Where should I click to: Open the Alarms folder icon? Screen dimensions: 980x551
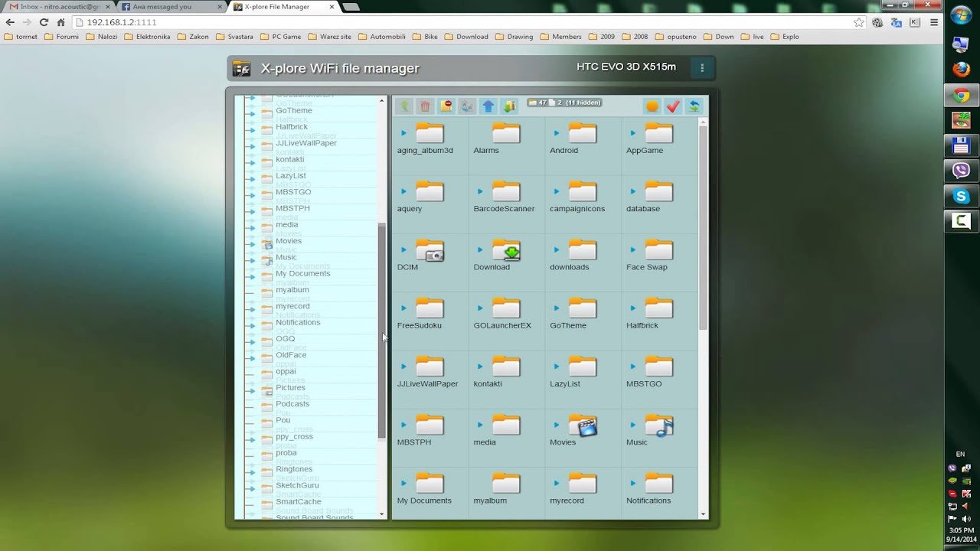(506, 133)
